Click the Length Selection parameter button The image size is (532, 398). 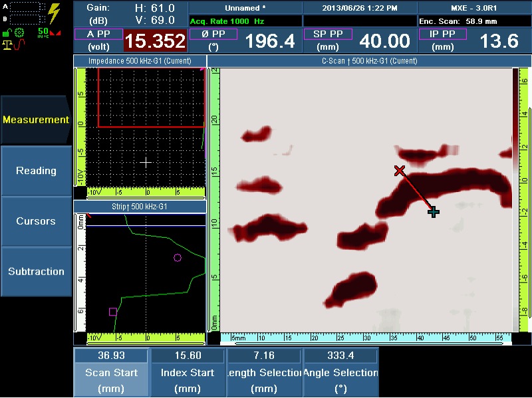pos(264,373)
